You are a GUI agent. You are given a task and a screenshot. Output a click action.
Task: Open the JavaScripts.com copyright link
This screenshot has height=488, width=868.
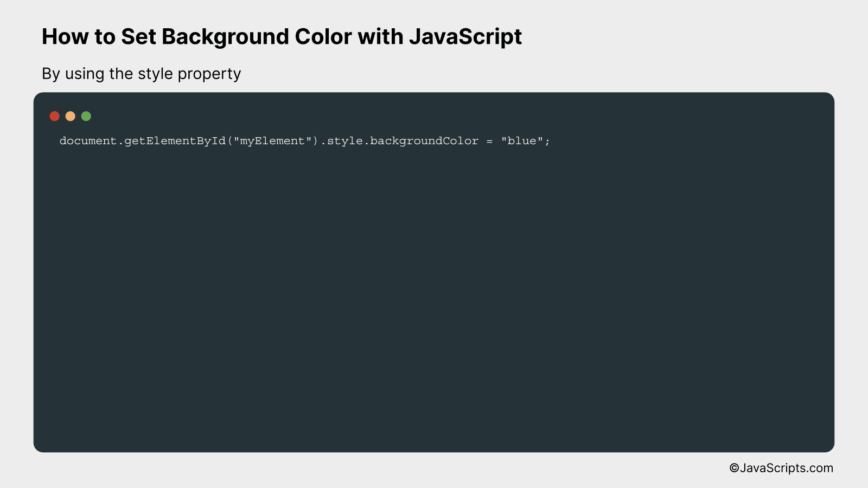point(781,467)
